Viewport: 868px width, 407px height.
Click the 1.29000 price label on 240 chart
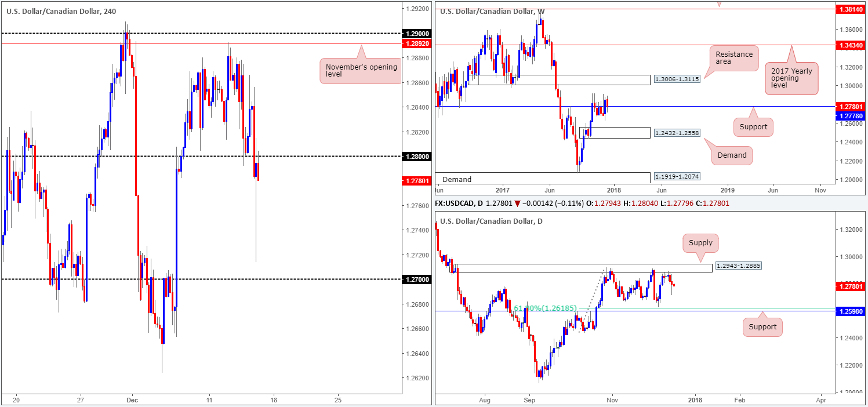tap(417, 34)
